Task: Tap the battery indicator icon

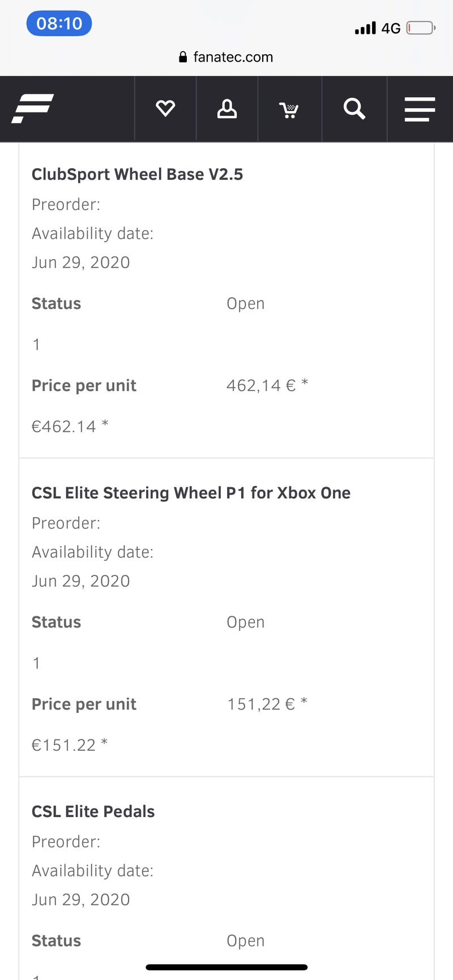Action: pos(420,28)
